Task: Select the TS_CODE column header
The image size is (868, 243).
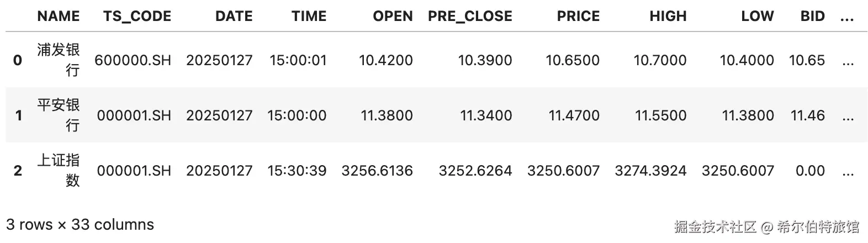Action: 137,17
